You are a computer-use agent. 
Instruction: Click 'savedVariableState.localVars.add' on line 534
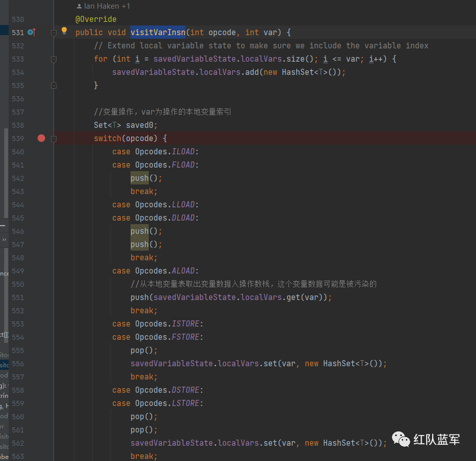pos(186,72)
